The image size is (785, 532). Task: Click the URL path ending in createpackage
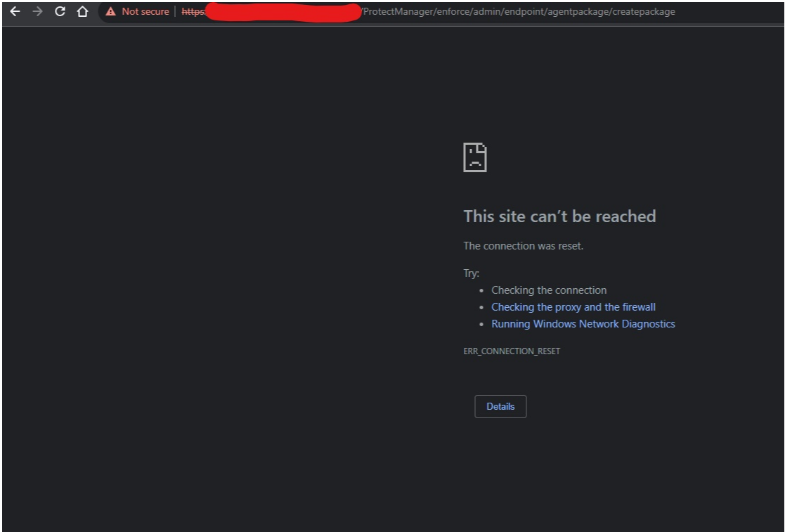point(518,11)
